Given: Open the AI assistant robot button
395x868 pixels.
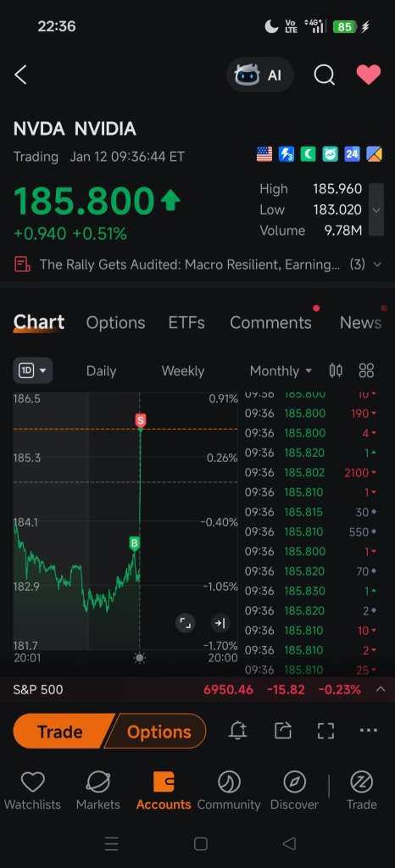Looking at the screenshot, I should (259, 75).
